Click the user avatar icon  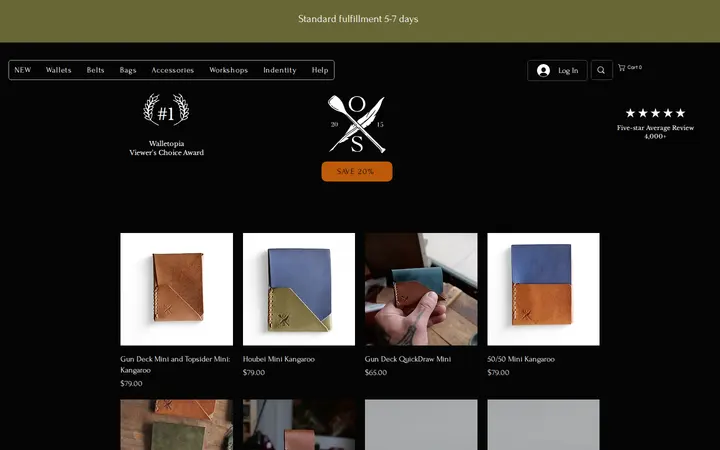coord(543,70)
